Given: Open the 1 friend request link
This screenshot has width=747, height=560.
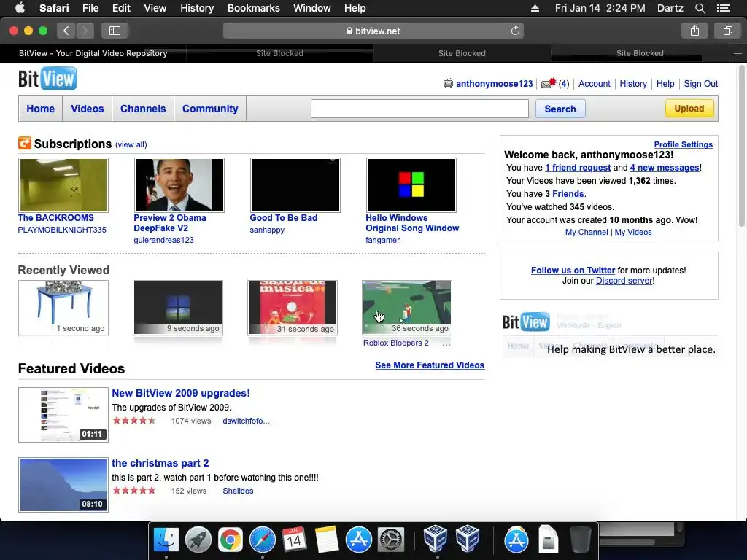Looking at the screenshot, I should coord(578,168).
